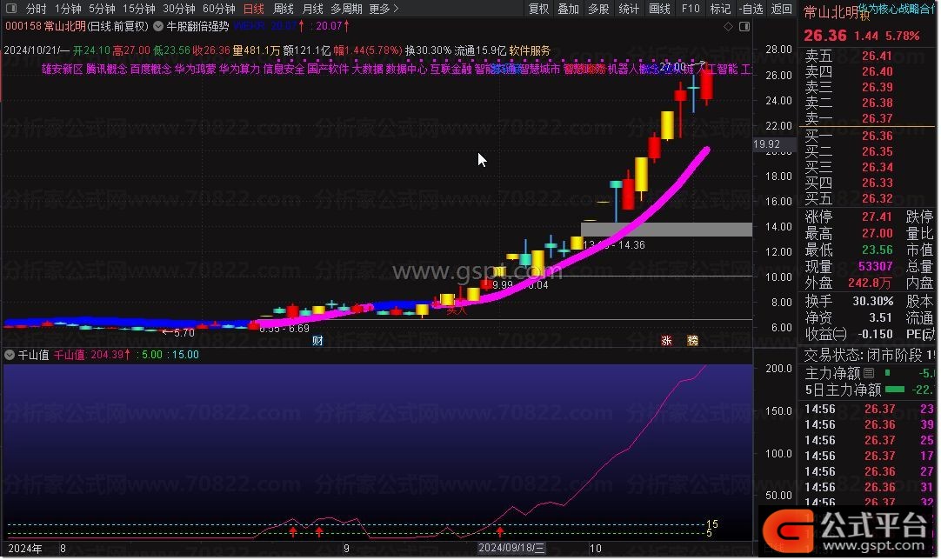
Task: Click the 统计 statistics button
Action: coord(628,9)
